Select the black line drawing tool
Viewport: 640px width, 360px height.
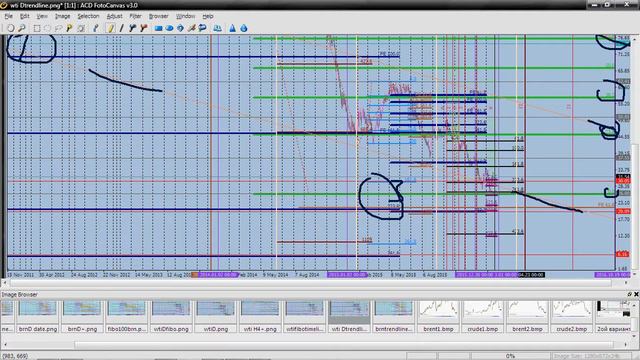[x=121, y=28]
